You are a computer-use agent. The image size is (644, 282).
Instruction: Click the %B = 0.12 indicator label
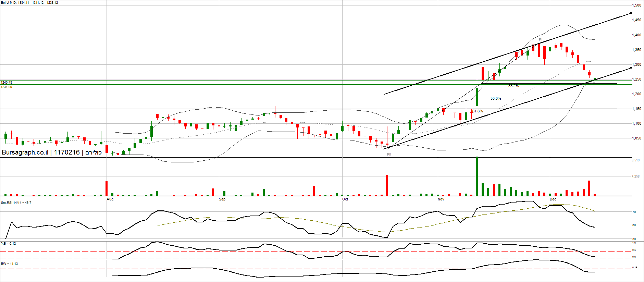9,244
